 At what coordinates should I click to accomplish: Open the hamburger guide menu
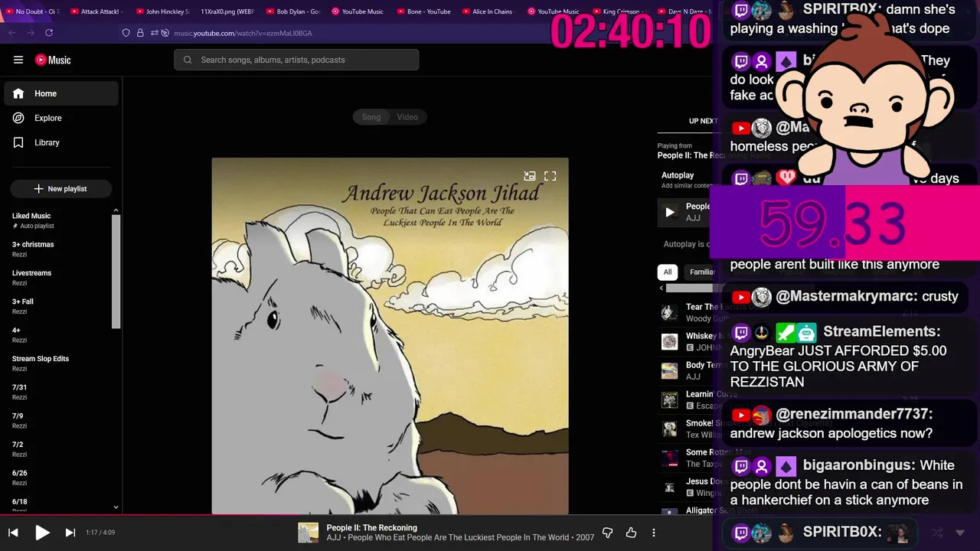pos(18,60)
